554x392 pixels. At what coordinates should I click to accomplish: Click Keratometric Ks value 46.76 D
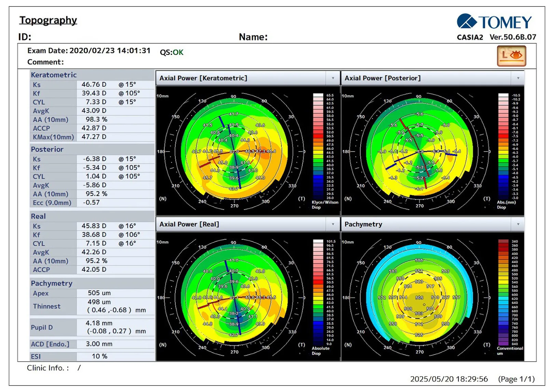click(x=94, y=84)
